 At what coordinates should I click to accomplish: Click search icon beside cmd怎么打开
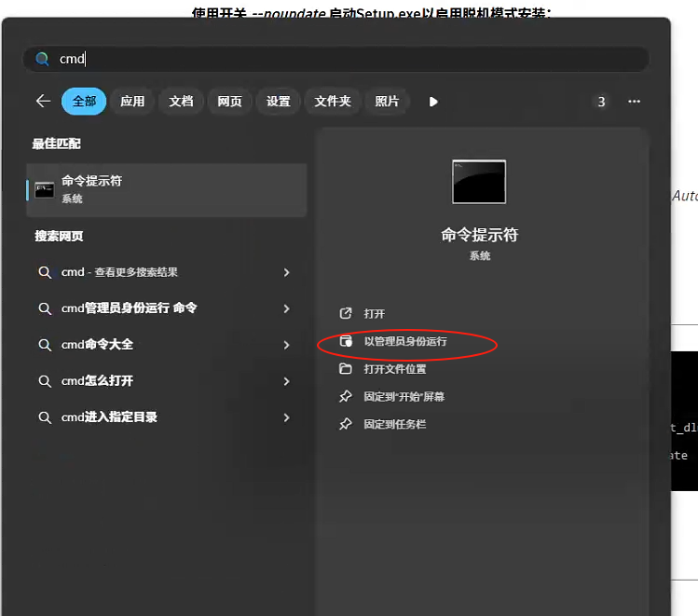tap(45, 381)
